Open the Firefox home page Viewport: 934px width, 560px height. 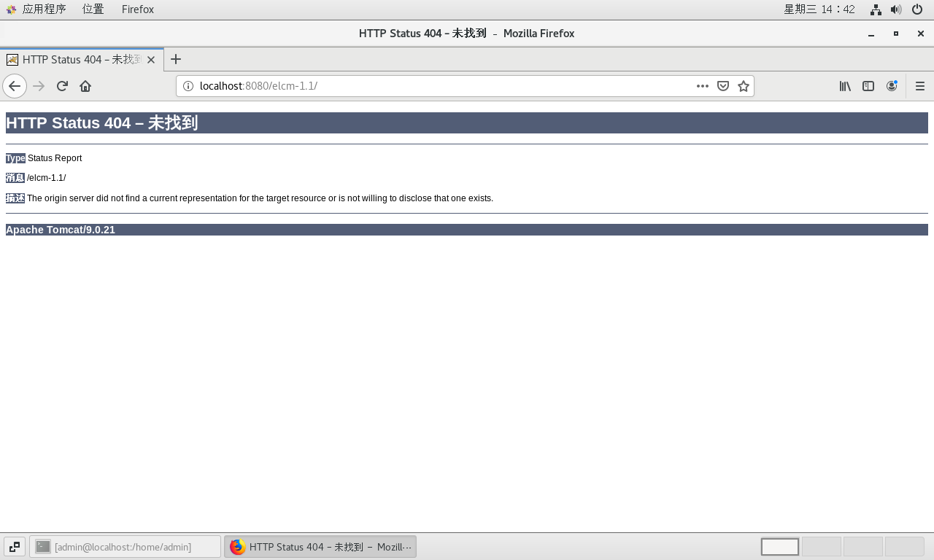coord(85,86)
